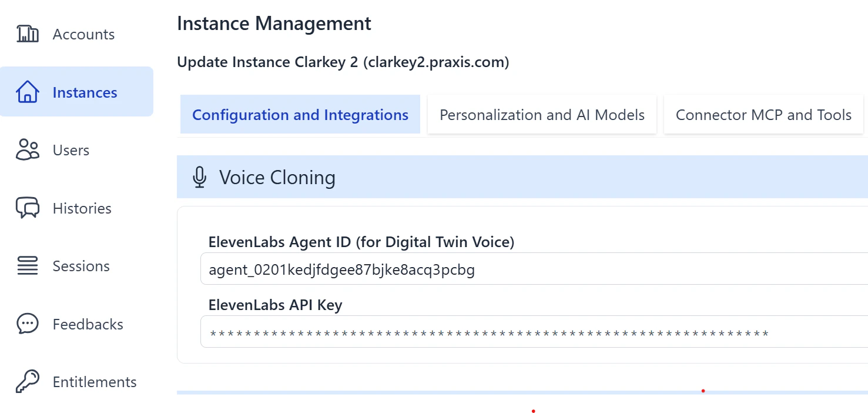Collapse the Voice Cloning section header
The width and height of the screenshot is (868, 413).
(x=522, y=176)
